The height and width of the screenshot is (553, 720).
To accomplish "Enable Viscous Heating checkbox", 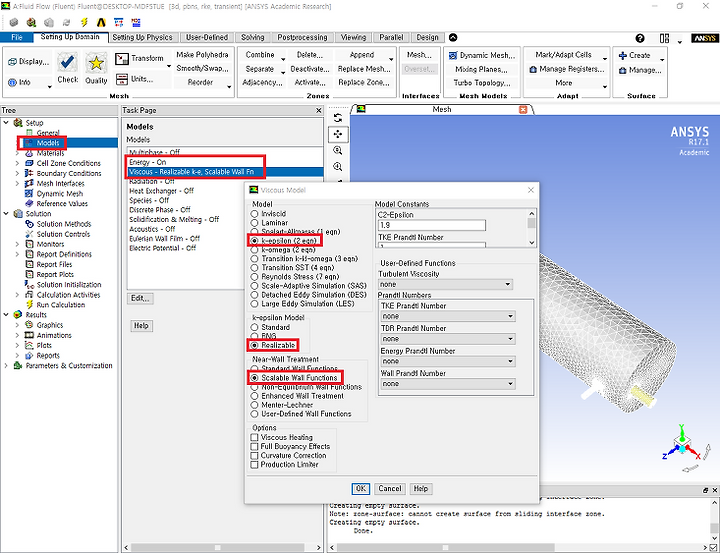I will 254,437.
